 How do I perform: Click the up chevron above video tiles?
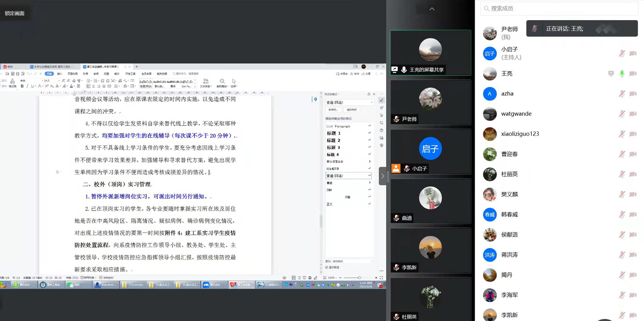[x=432, y=9]
